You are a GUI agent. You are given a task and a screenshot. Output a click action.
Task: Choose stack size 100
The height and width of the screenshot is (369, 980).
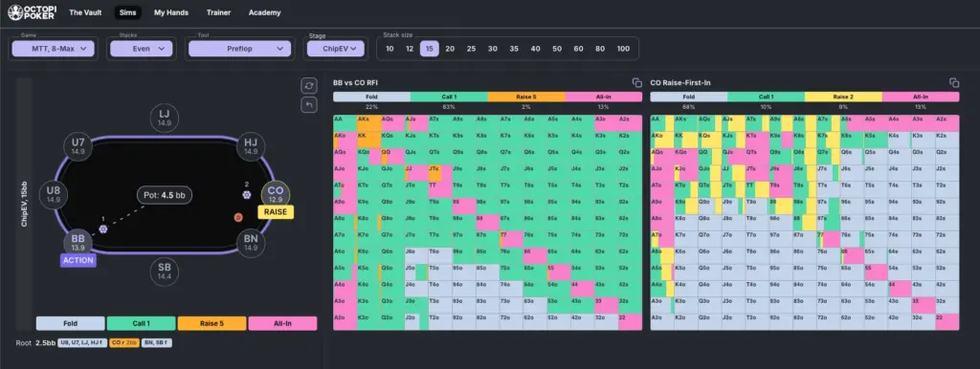click(x=623, y=49)
